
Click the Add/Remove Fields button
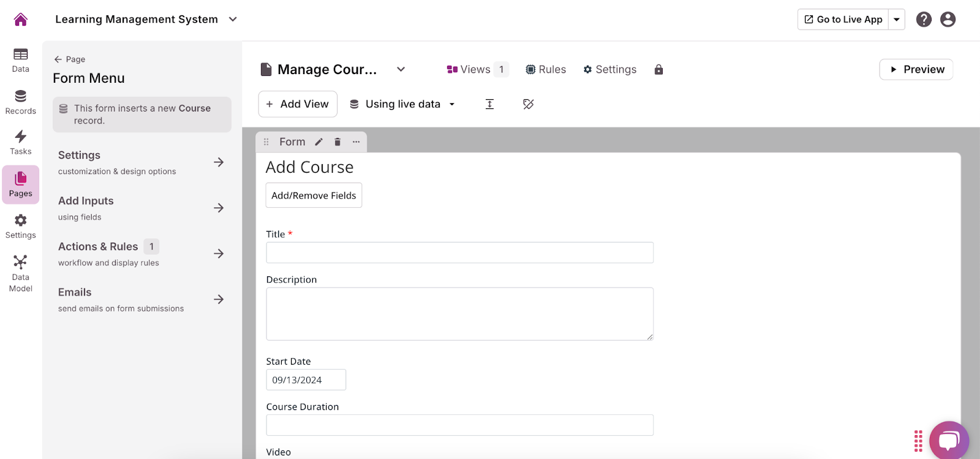click(x=314, y=195)
